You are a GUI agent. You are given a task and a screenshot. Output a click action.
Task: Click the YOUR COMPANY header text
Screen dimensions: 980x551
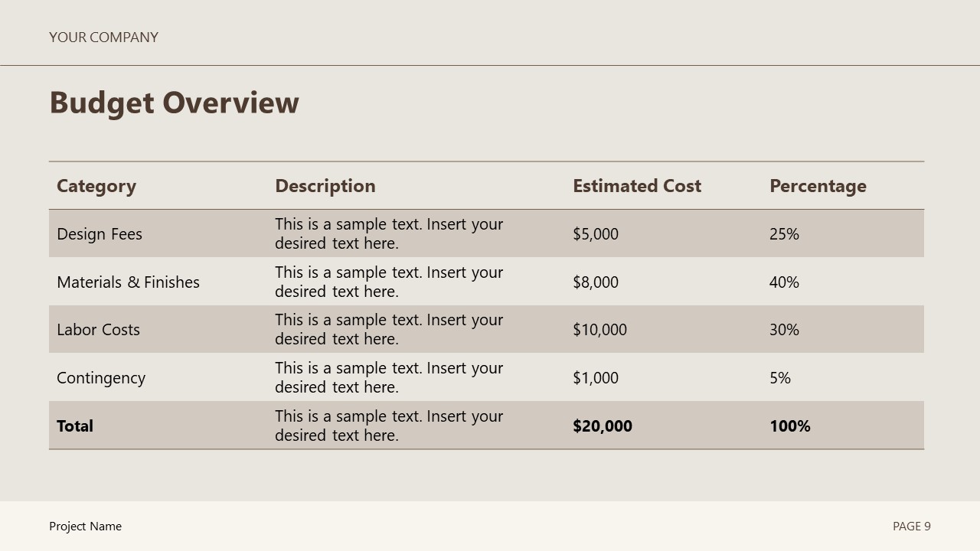pyautogui.click(x=103, y=37)
